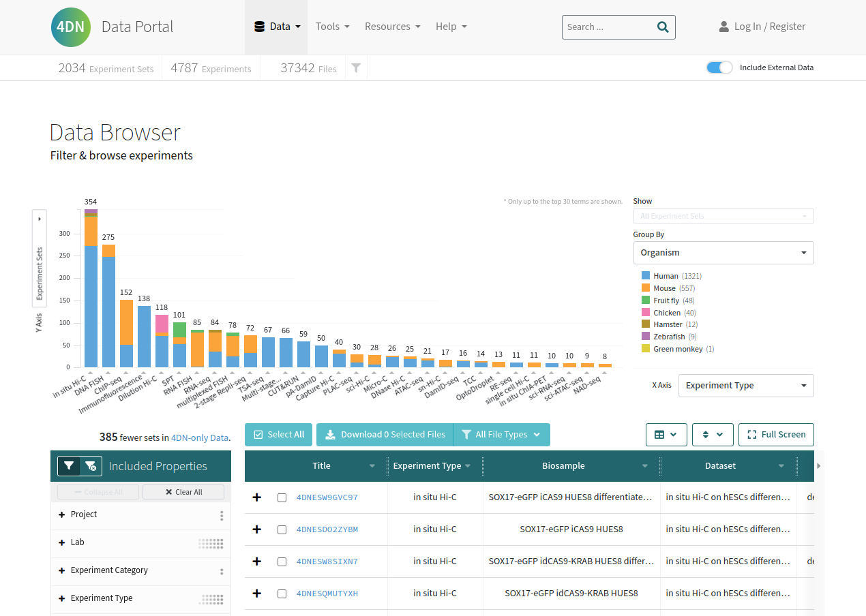Screen dimensions: 866x616
Task: Click the include-properties funnel icon
Action: point(69,466)
